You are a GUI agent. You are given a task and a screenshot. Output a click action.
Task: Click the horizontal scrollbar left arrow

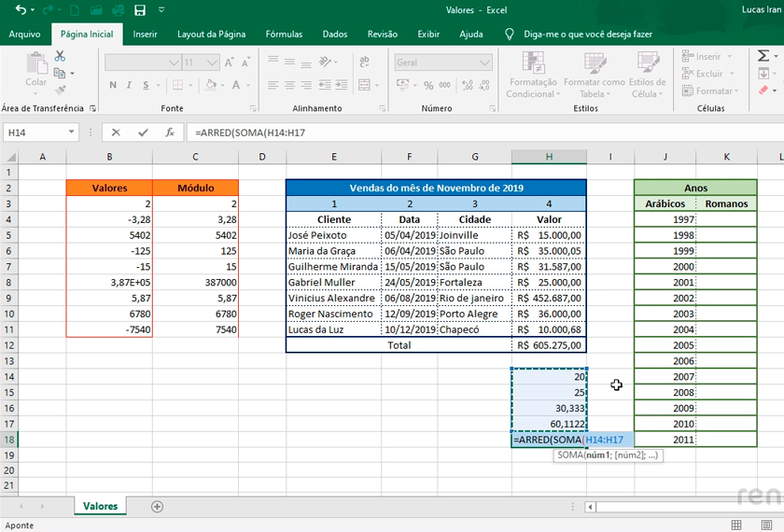click(590, 507)
